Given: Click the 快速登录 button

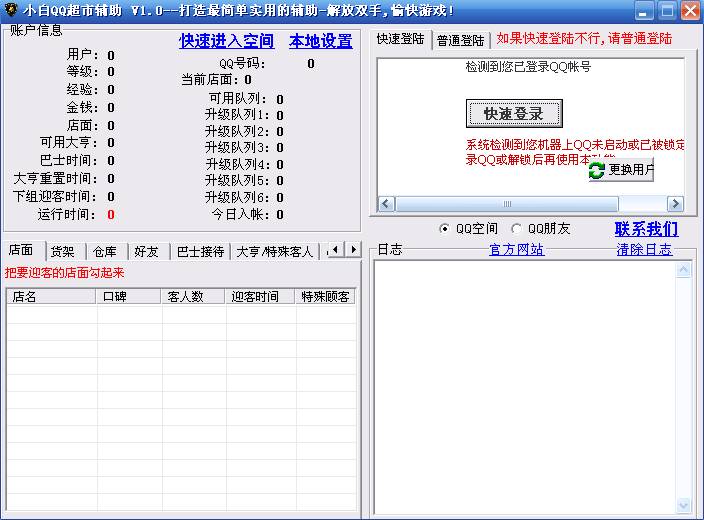Looking at the screenshot, I should click(x=514, y=114).
